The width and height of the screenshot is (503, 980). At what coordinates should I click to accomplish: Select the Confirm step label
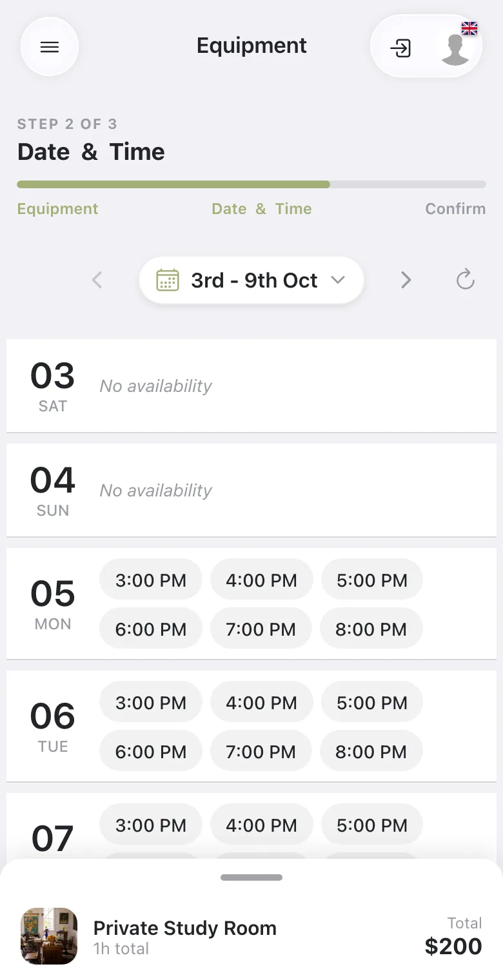[x=455, y=209]
